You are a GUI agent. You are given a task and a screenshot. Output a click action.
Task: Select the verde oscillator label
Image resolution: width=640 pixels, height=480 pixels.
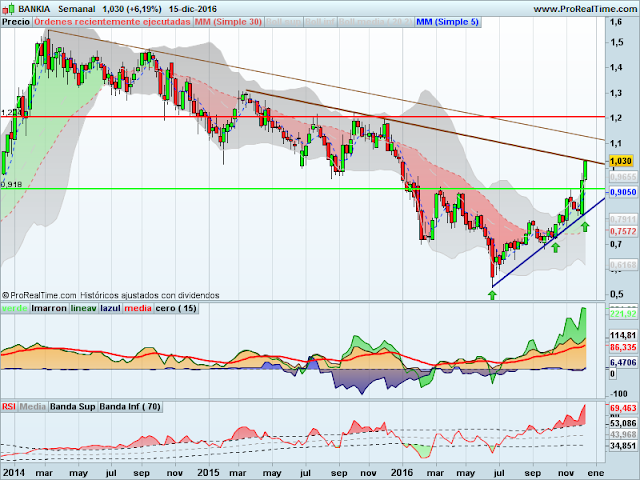[x=15, y=308]
